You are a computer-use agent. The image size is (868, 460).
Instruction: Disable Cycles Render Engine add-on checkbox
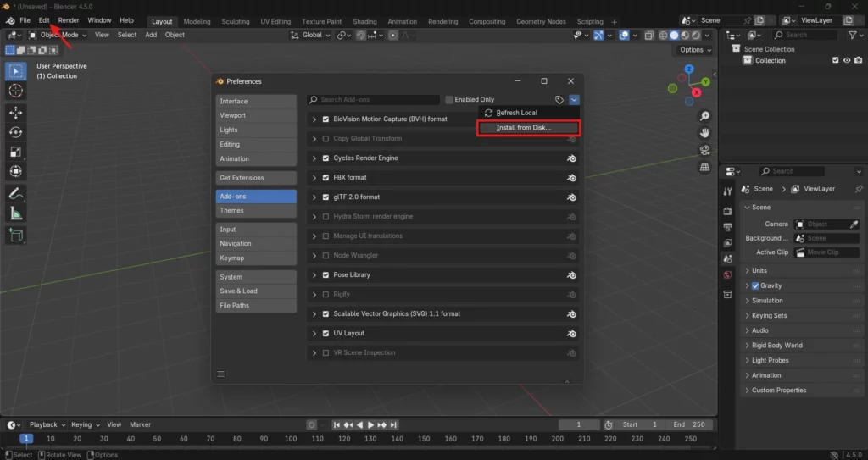point(325,158)
